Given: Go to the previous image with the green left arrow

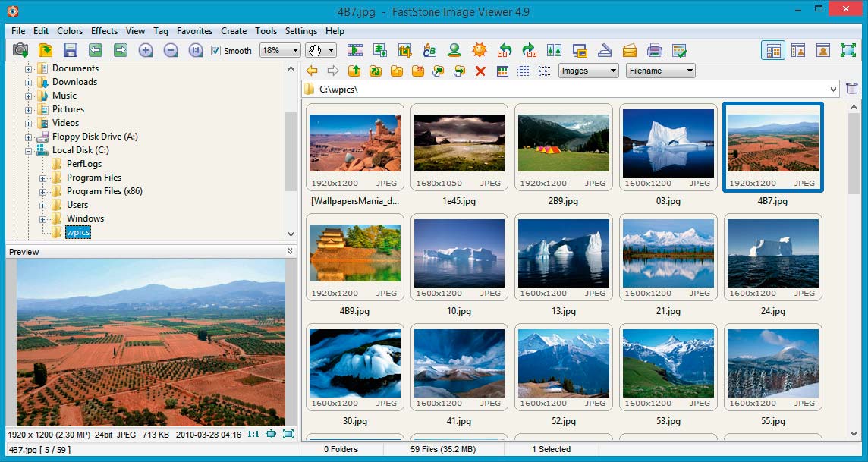Looking at the screenshot, I should 95,50.
